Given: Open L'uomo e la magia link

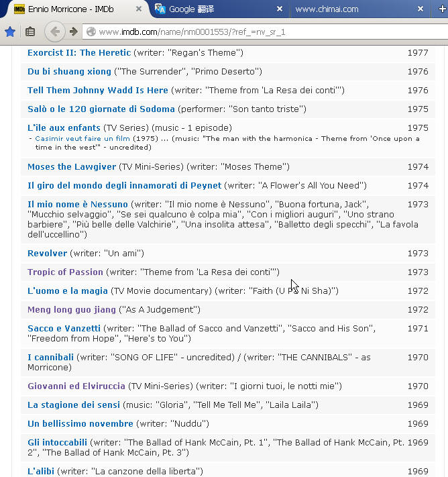Looking at the screenshot, I should (68, 290).
